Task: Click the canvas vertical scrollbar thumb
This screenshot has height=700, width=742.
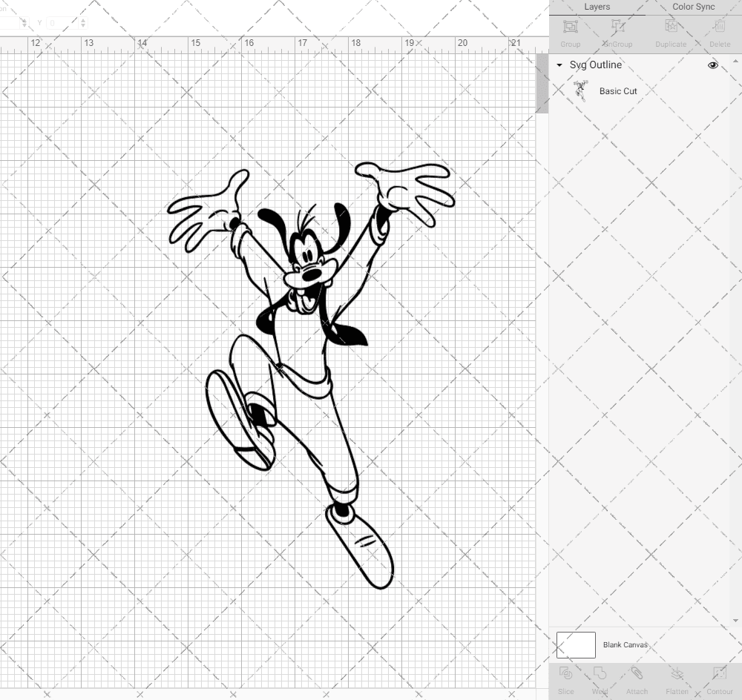Action: (542, 83)
